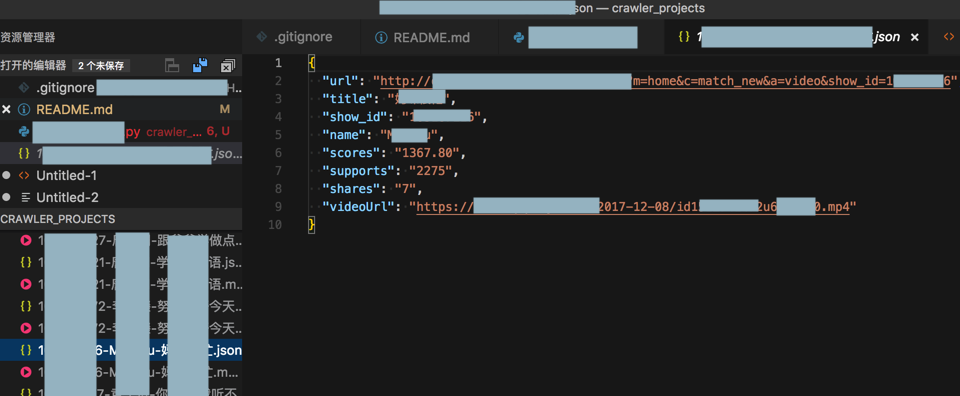Click the Save All icon in open editors header

(x=200, y=65)
